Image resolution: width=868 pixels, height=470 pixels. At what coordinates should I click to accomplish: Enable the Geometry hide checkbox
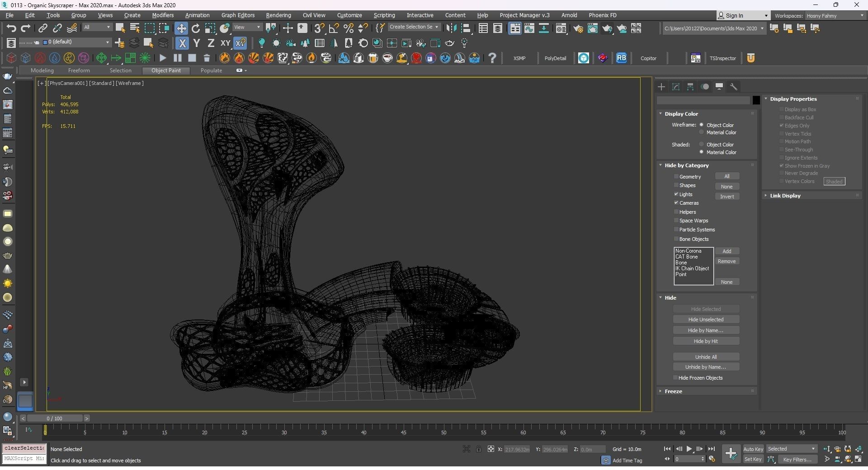[x=676, y=177]
